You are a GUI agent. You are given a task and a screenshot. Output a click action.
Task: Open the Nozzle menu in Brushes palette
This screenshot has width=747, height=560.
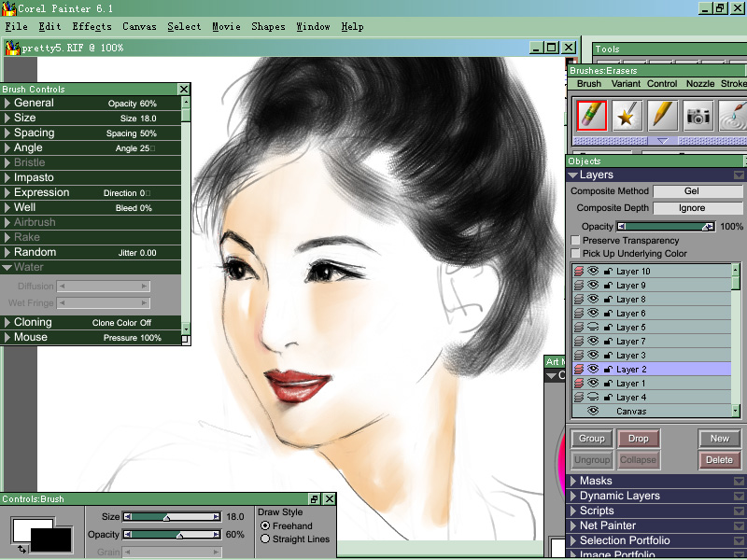pos(699,83)
